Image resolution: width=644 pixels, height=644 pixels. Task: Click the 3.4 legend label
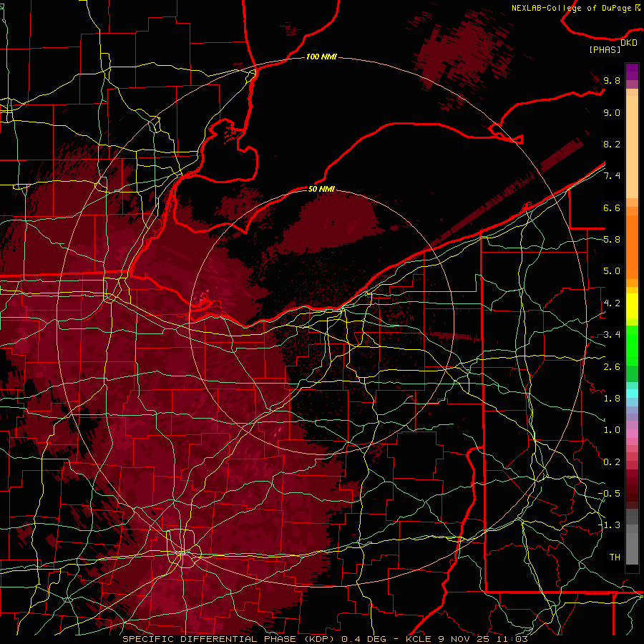612,335
